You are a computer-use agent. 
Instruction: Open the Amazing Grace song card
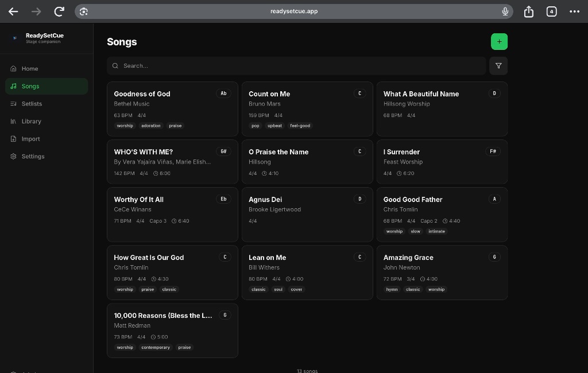click(442, 273)
